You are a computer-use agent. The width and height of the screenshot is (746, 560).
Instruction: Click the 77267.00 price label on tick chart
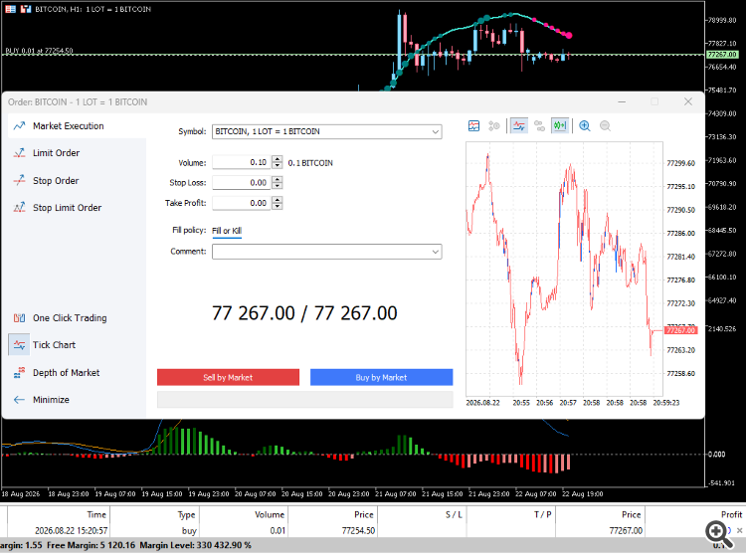point(681,330)
